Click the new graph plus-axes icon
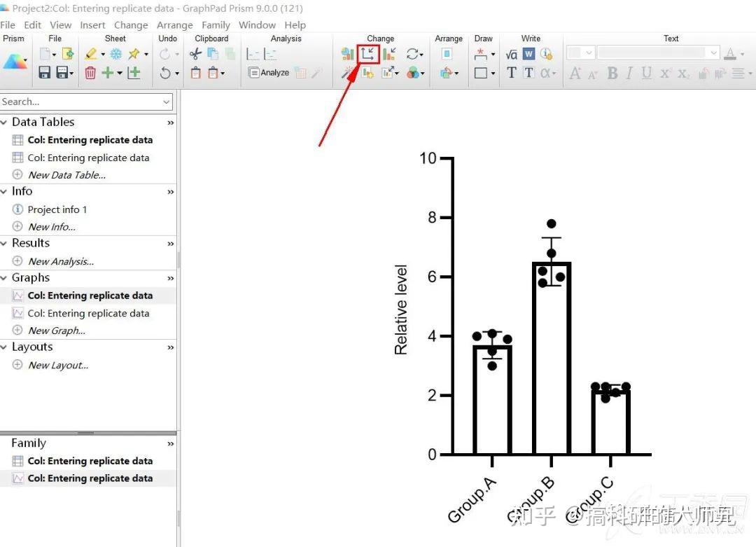Screen dimensions: 756x547 tap(134, 73)
